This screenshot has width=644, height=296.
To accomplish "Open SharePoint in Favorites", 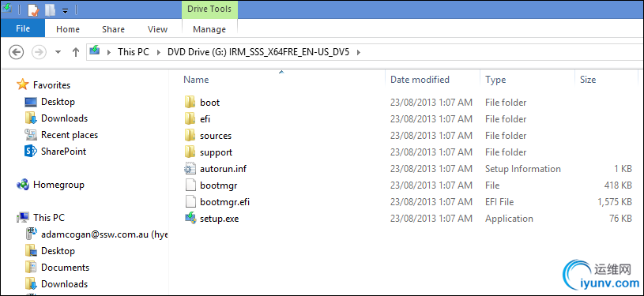I will coord(64,152).
